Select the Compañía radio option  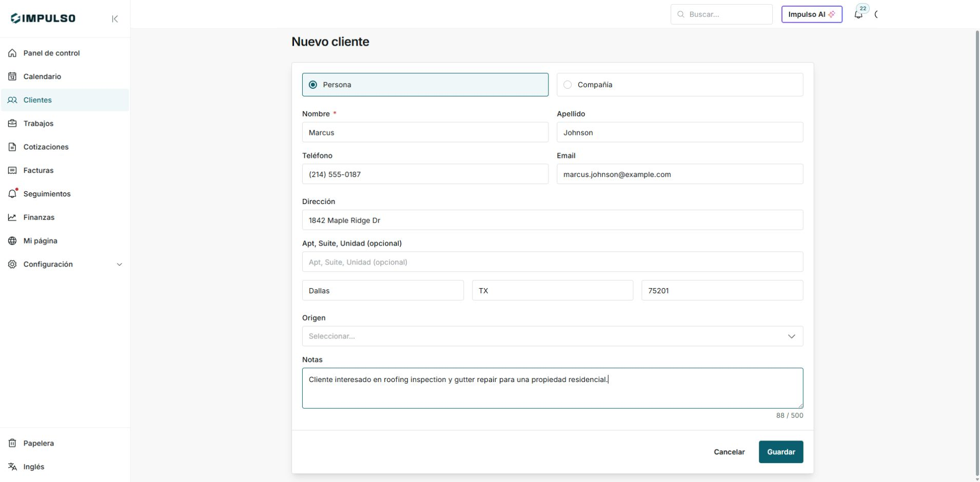[680, 85]
